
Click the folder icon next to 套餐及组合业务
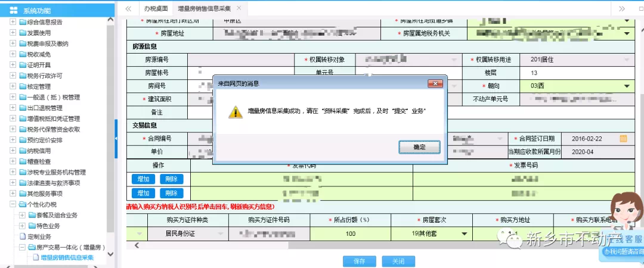click(32, 215)
